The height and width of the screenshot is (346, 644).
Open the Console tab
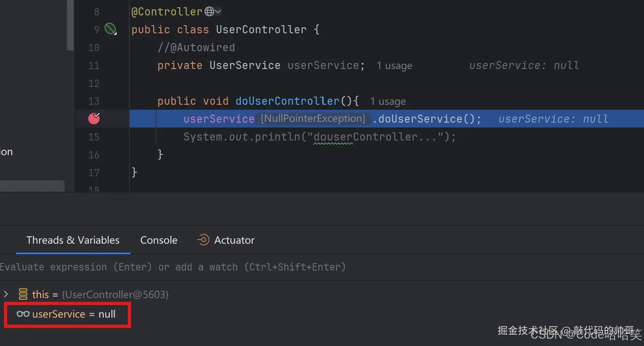pos(159,240)
